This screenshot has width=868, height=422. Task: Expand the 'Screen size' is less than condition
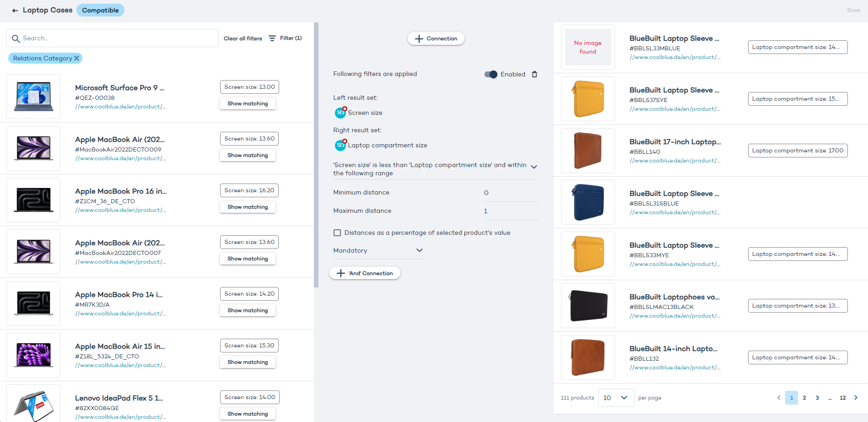[x=534, y=167]
